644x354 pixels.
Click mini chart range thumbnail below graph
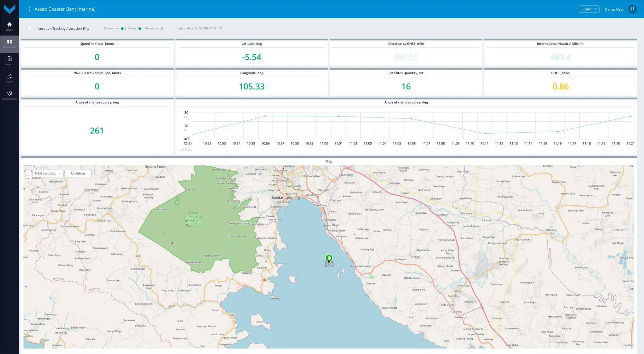[x=185, y=149]
